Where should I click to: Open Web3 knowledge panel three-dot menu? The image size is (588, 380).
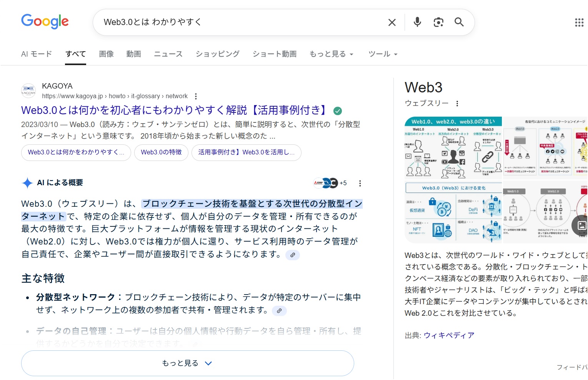pos(457,104)
